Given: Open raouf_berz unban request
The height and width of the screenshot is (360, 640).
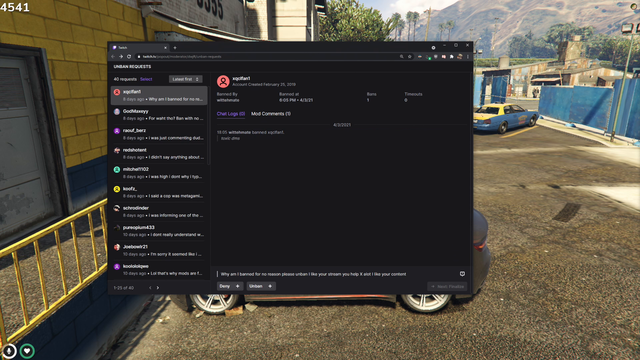Looking at the screenshot, I should (159, 134).
